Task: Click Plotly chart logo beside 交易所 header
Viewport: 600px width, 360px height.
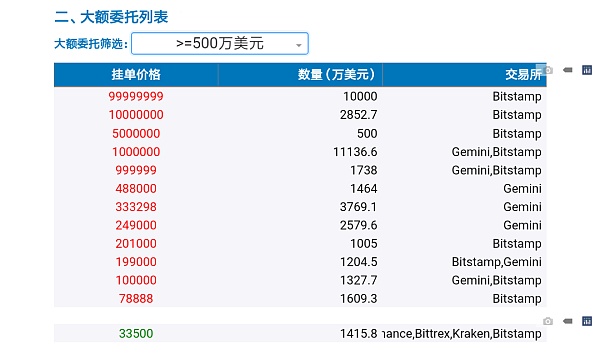Action: point(587,70)
